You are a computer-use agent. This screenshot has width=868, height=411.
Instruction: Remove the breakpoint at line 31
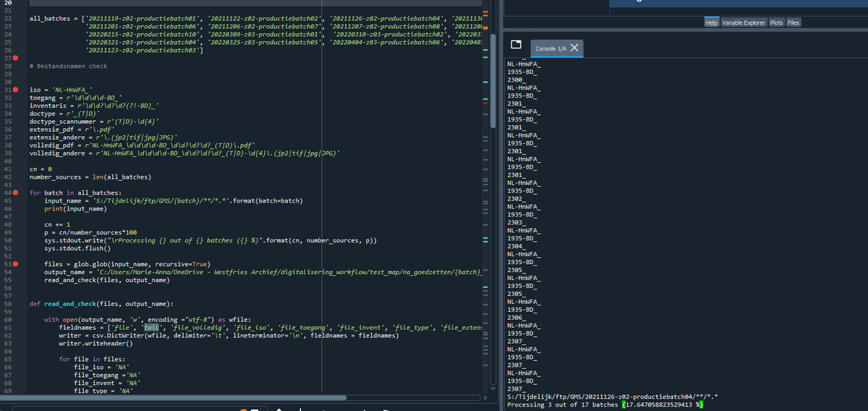click(x=15, y=90)
